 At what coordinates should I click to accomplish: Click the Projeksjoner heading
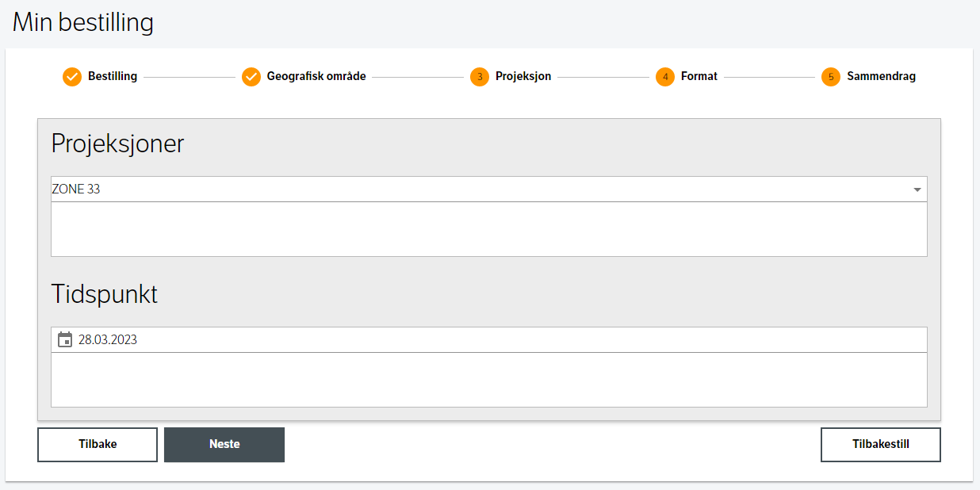click(117, 144)
